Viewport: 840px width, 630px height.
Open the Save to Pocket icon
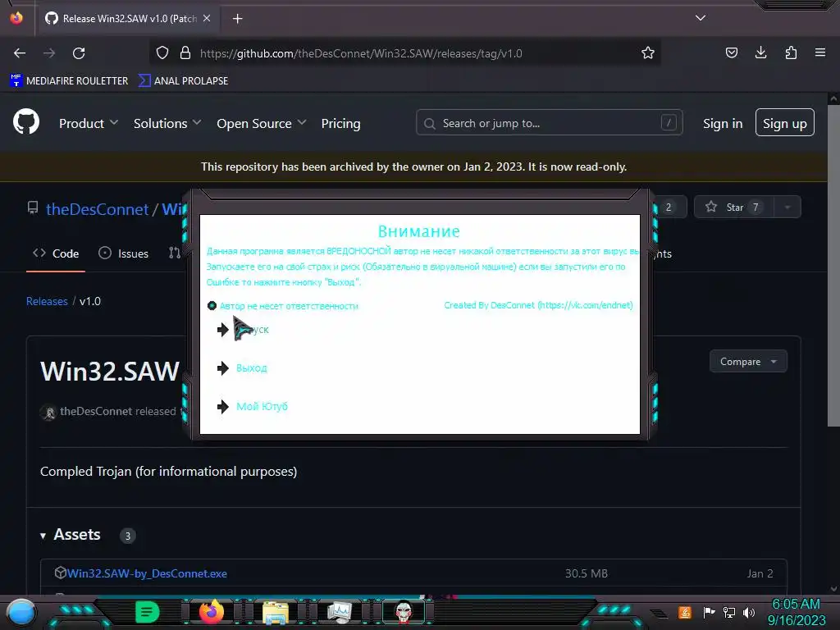pos(731,52)
